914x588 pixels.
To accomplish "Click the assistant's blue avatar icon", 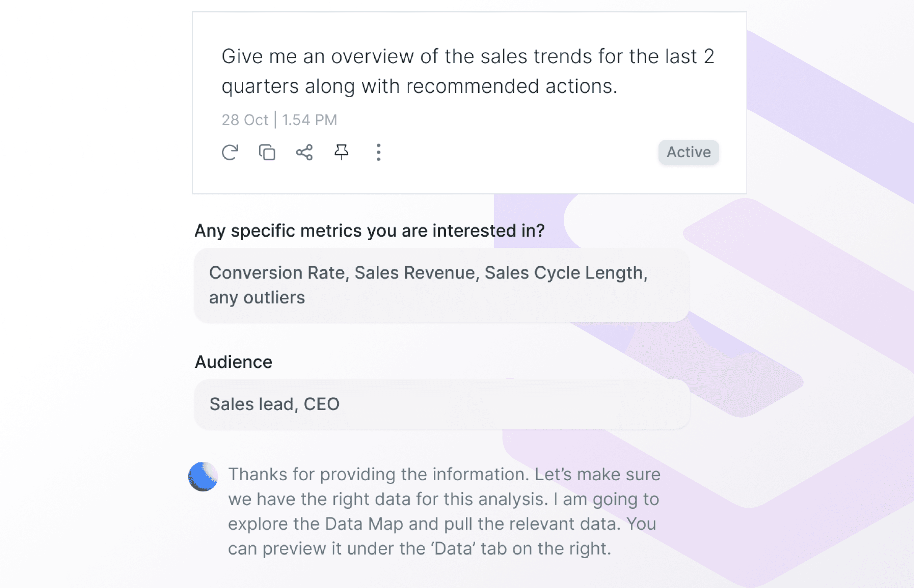I will click(x=203, y=477).
